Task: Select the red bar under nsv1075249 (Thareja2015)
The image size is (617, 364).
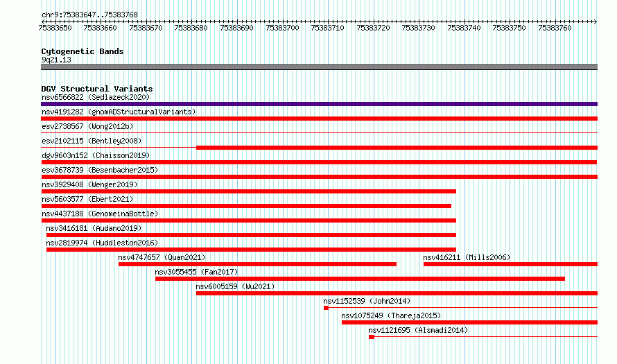Action: point(470,322)
